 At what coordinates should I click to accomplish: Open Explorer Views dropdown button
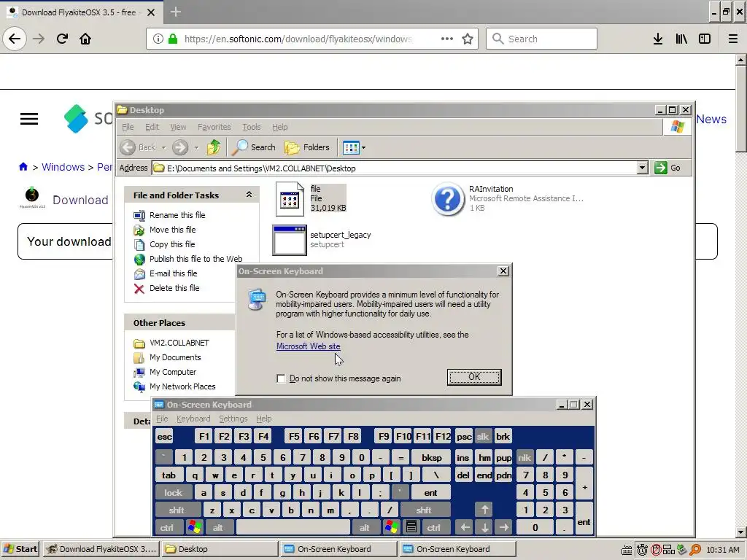click(355, 147)
